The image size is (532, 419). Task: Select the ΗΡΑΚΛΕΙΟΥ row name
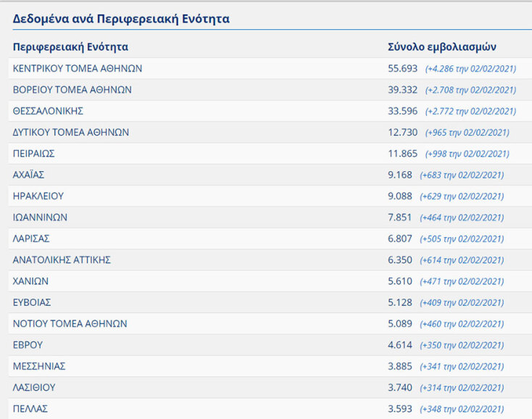[38, 196]
